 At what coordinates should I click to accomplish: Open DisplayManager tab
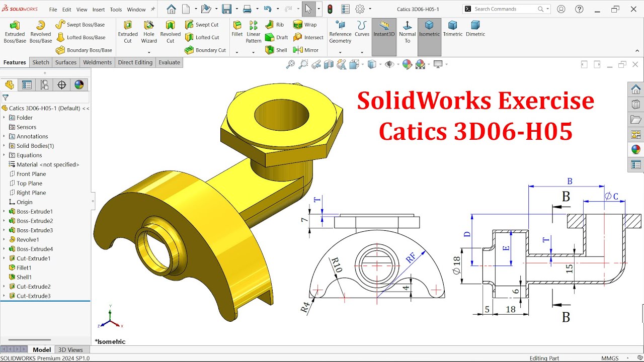click(x=79, y=85)
